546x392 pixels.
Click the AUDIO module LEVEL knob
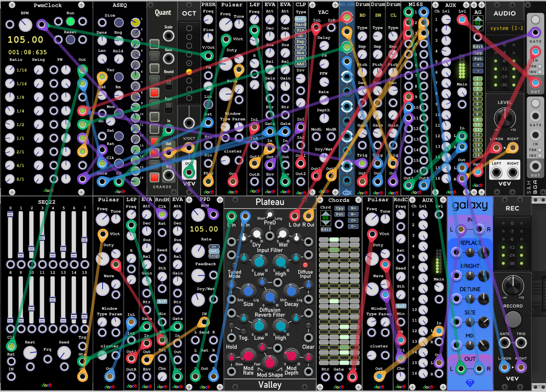point(505,118)
